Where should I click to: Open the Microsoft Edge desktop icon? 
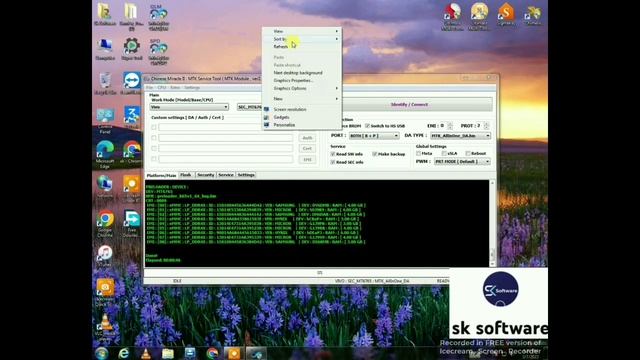pyautogui.click(x=105, y=150)
